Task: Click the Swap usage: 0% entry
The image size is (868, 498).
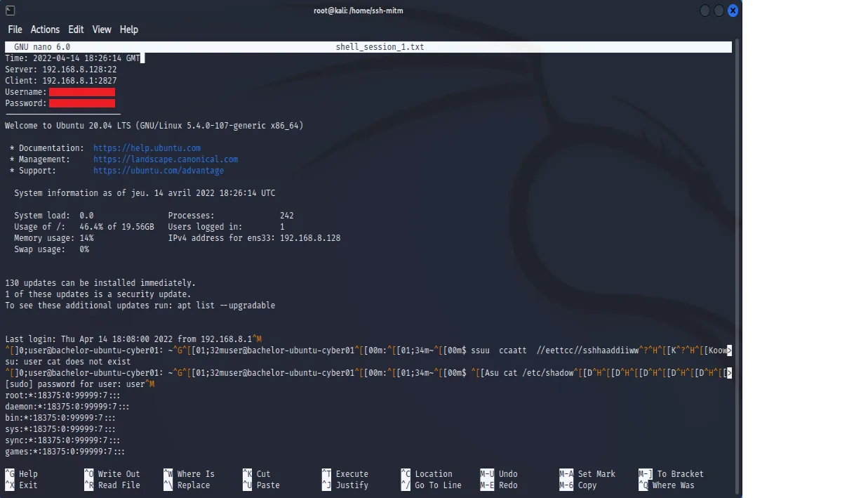Action: (x=51, y=249)
